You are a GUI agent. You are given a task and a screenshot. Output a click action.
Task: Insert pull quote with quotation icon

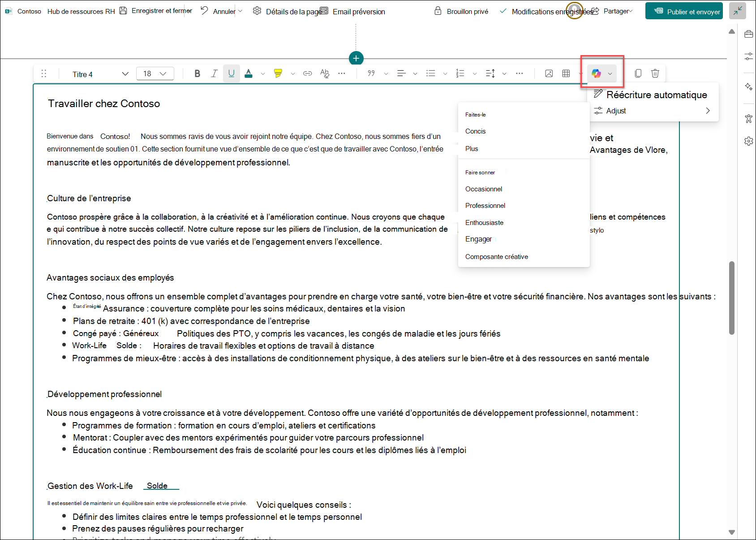pyautogui.click(x=371, y=73)
